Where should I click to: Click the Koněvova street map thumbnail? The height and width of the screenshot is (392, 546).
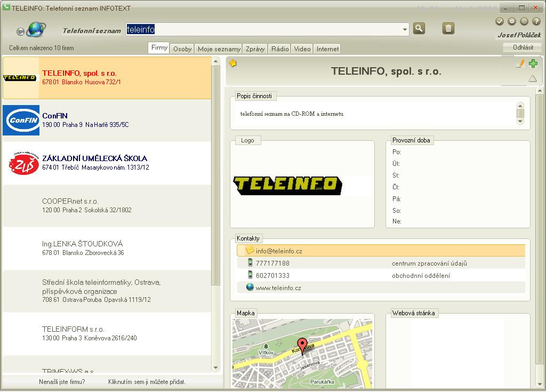tap(302, 353)
